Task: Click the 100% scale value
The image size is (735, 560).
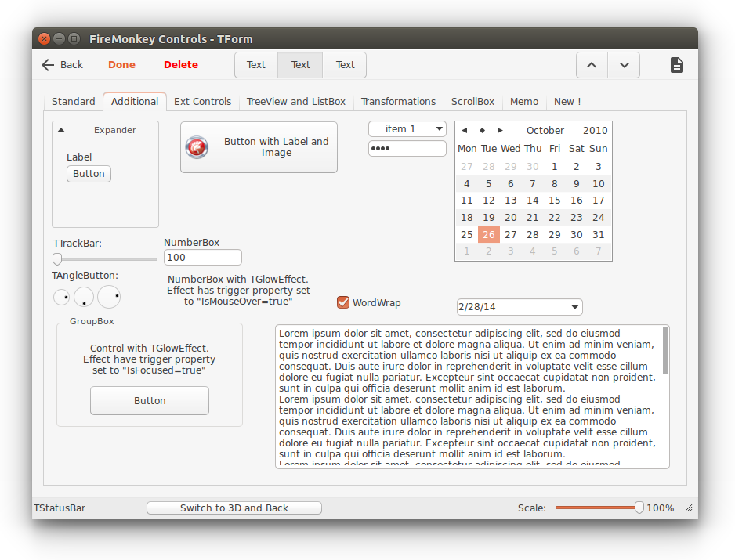Action: 660,508
